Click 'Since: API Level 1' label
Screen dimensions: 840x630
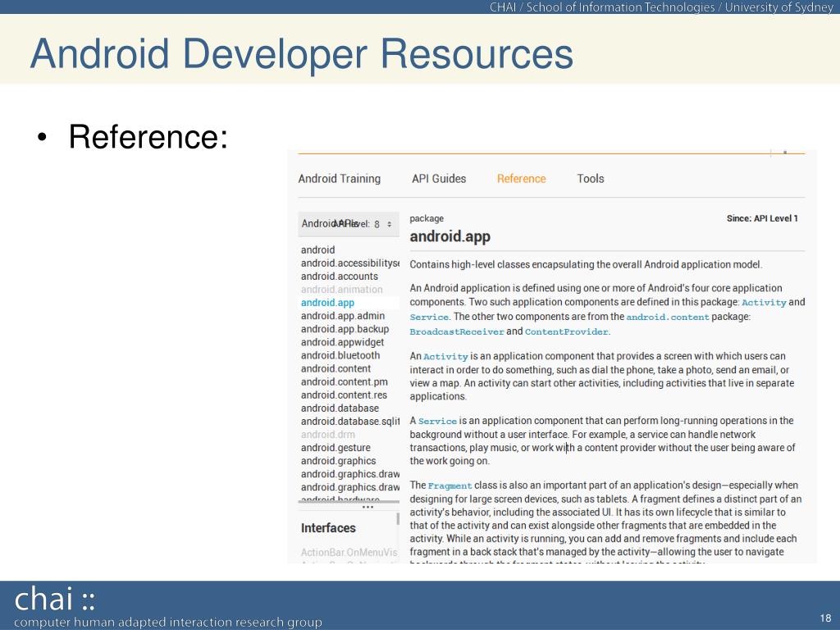[x=762, y=218]
